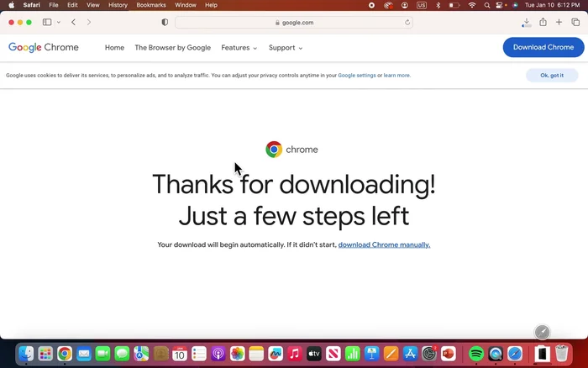Open the History menu
The image size is (588, 368).
tap(118, 5)
